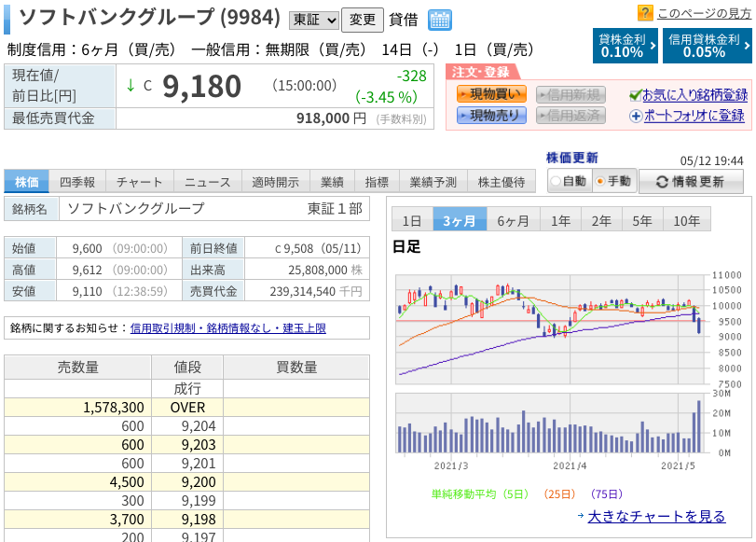Screen dimensions: 756x542
Task: Click the （75日） legend label
Action: coord(607,494)
